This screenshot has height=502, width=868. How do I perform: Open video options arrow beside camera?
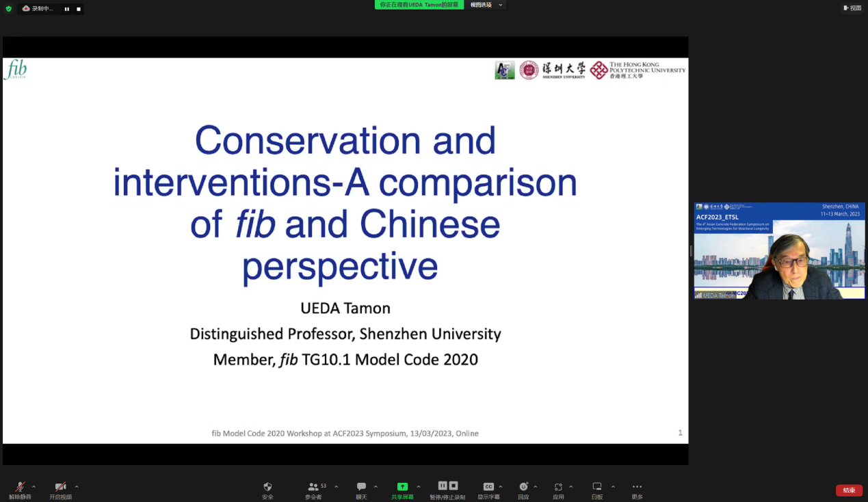click(77, 487)
